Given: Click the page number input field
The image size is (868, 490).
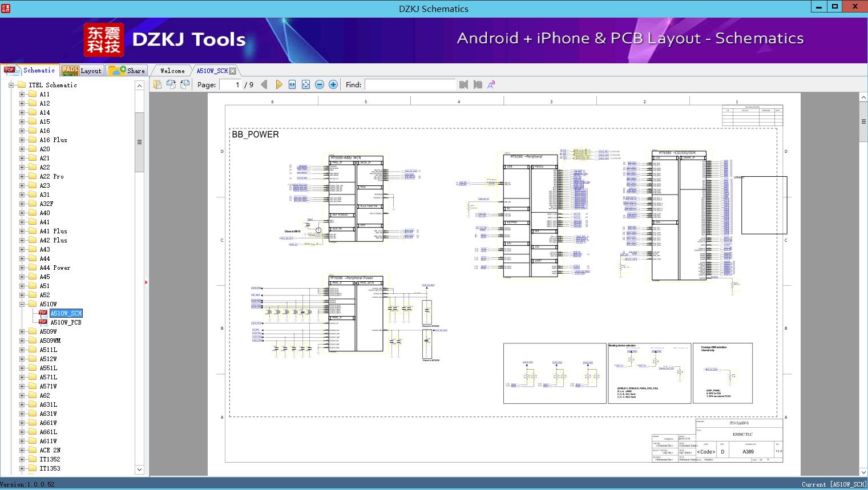Looking at the screenshot, I should [230, 84].
